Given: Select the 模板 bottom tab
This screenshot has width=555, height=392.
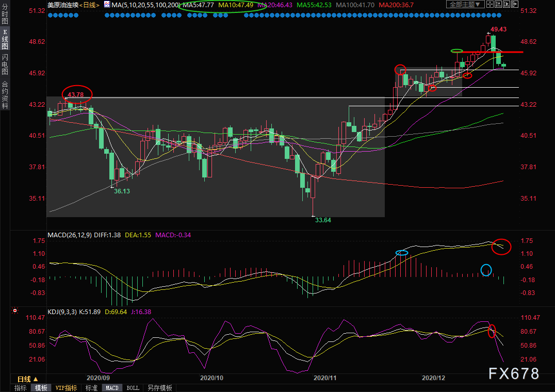Looking at the screenshot, I should 41,388.
